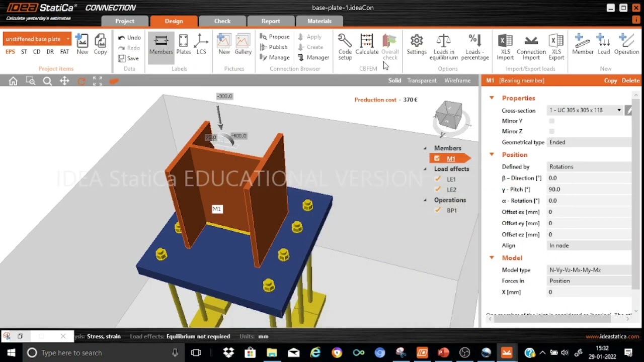
Task: Toggle the LE2 load effect checkbox
Action: click(x=438, y=190)
